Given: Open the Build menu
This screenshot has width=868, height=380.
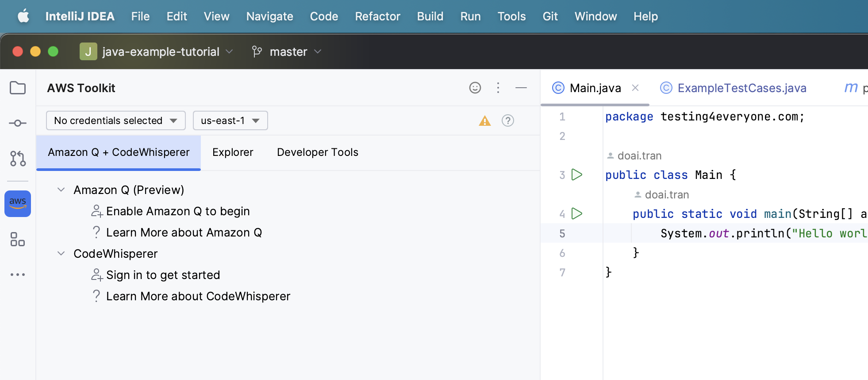Looking at the screenshot, I should tap(430, 16).
